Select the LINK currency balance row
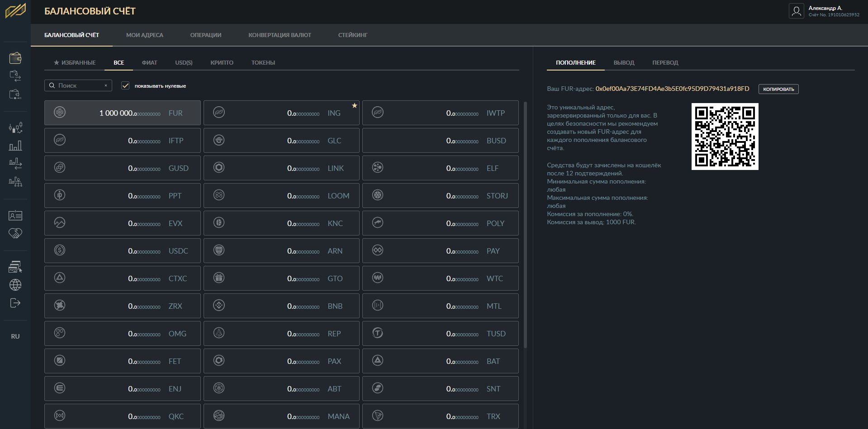Image resolution: width=868 pixels, height=429 pixels. (281, 168)
